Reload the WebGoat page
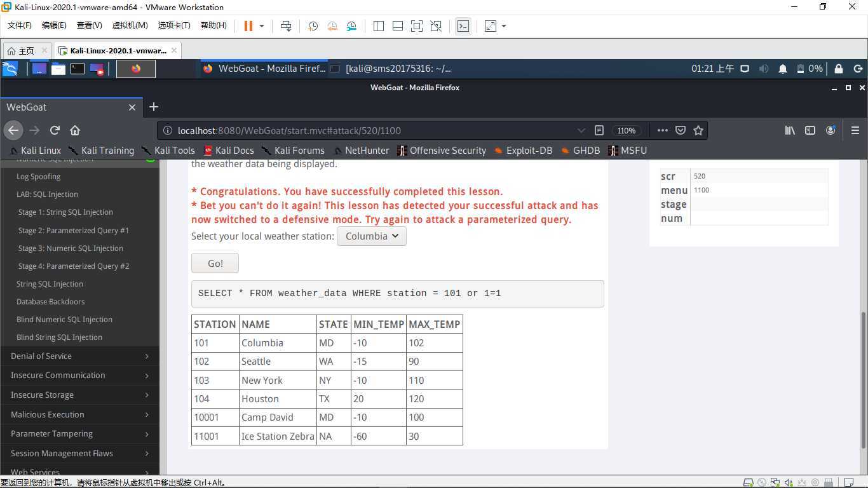 tap(55, 130)
